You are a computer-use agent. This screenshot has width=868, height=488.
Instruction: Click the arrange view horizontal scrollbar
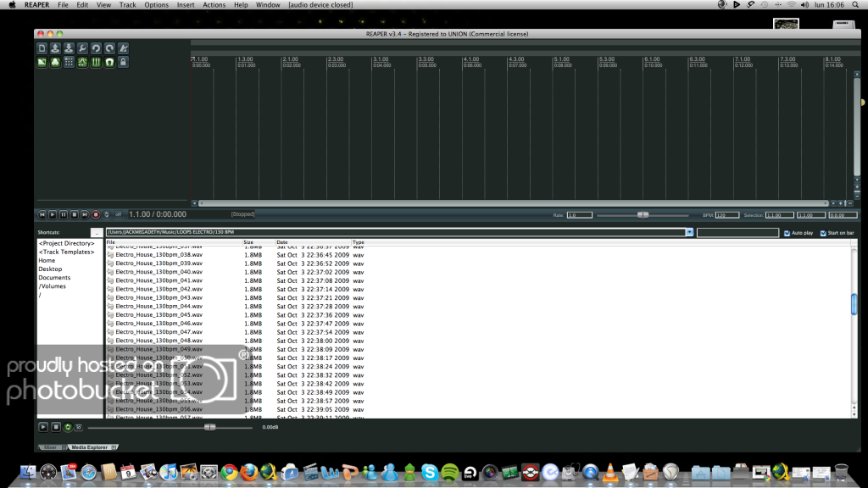click(514, 203)
